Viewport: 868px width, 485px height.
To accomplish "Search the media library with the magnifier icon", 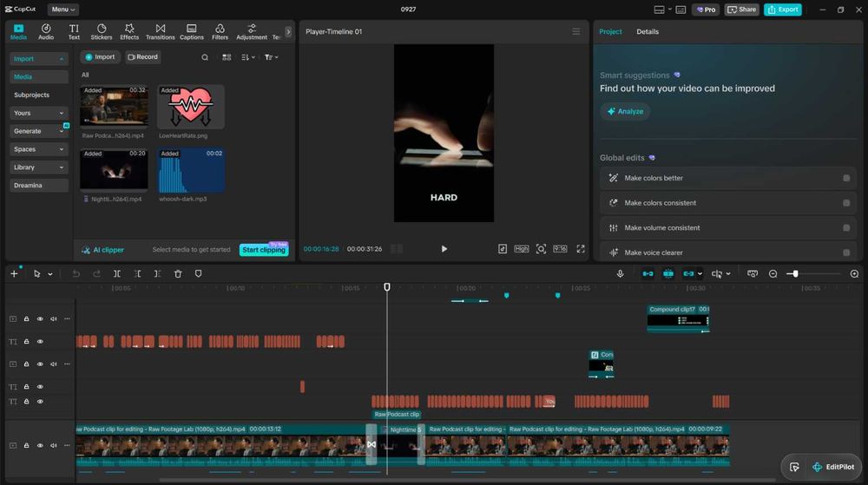I will coord(205,57).
